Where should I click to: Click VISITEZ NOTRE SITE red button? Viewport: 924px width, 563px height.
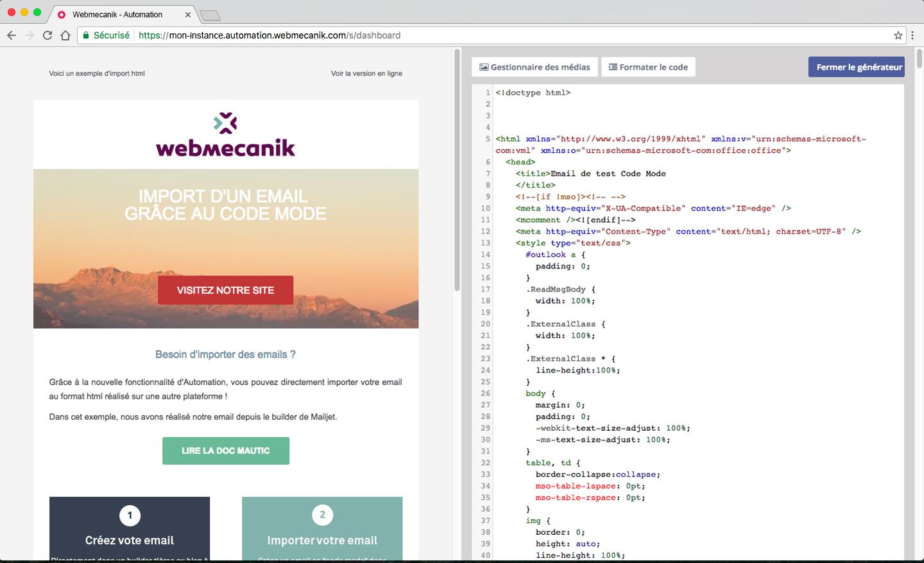(225, 290)
